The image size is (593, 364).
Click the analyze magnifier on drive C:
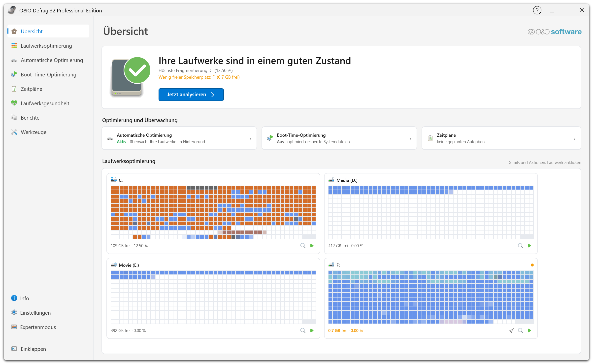pyautogui.click(x=303, y=246)
